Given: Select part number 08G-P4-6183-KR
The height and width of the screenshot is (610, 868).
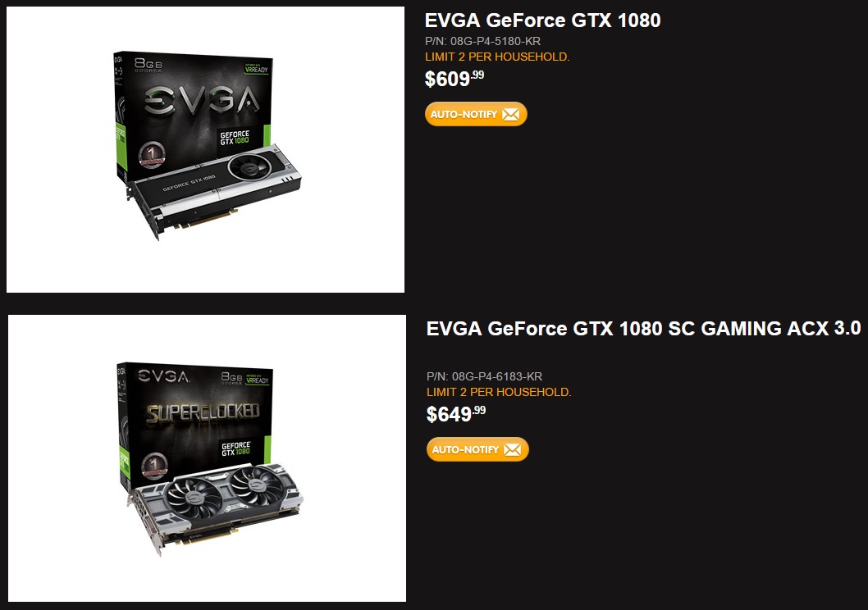Looking at the screenshot, I should pyautogui.click(x=484, y=376).
